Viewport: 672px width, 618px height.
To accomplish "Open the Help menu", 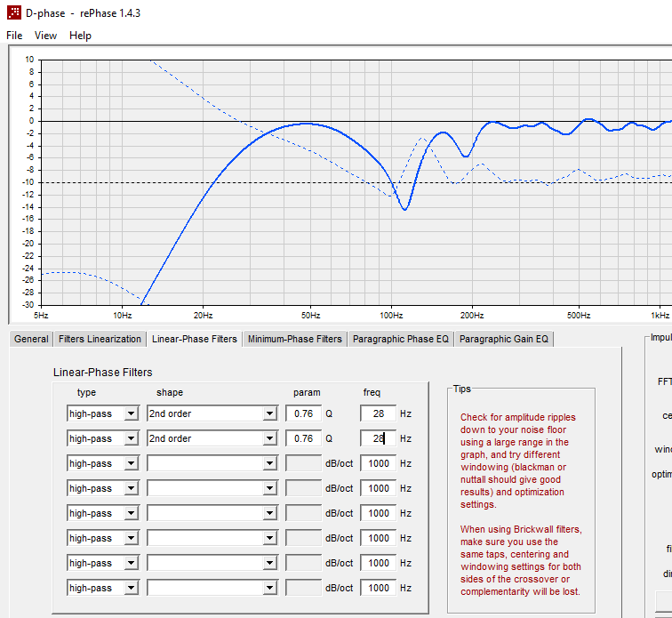I will point(80,36).
